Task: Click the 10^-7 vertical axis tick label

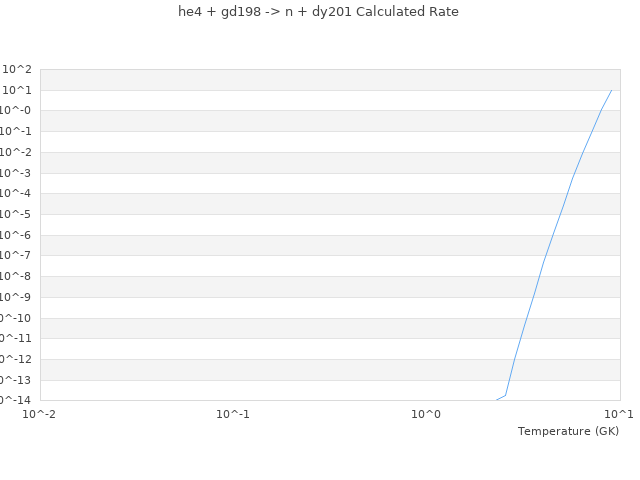Action: tap(17, 256)
